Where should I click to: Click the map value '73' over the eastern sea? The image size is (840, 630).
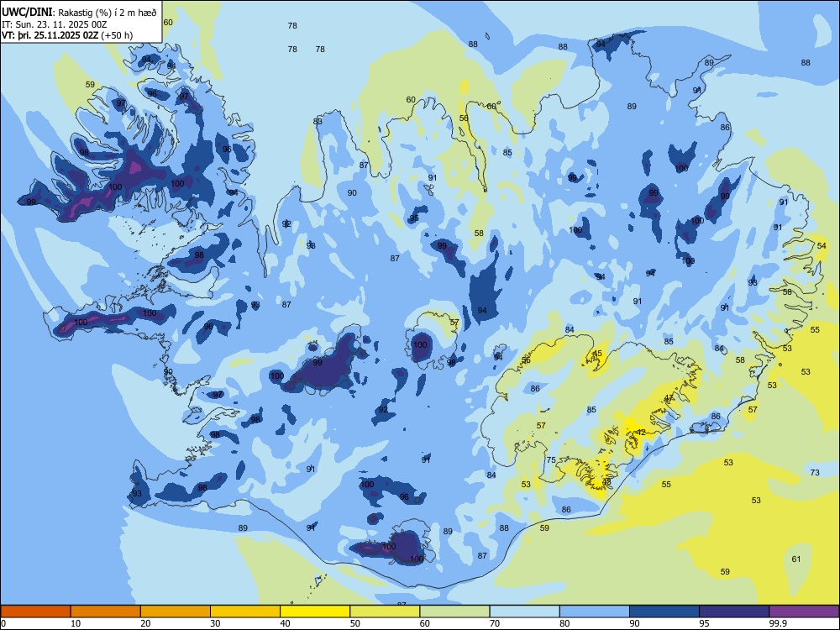[815, 472]
